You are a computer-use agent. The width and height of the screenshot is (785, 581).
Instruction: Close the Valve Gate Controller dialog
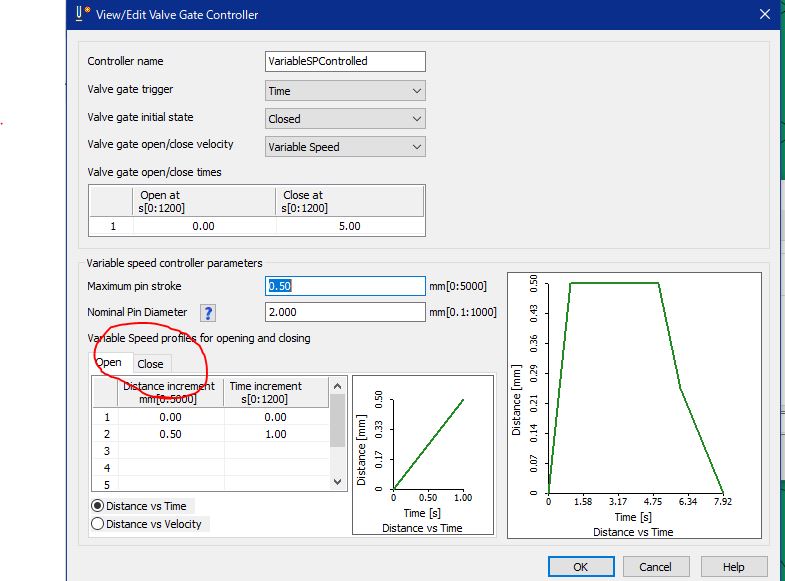(x=764, y=13)
